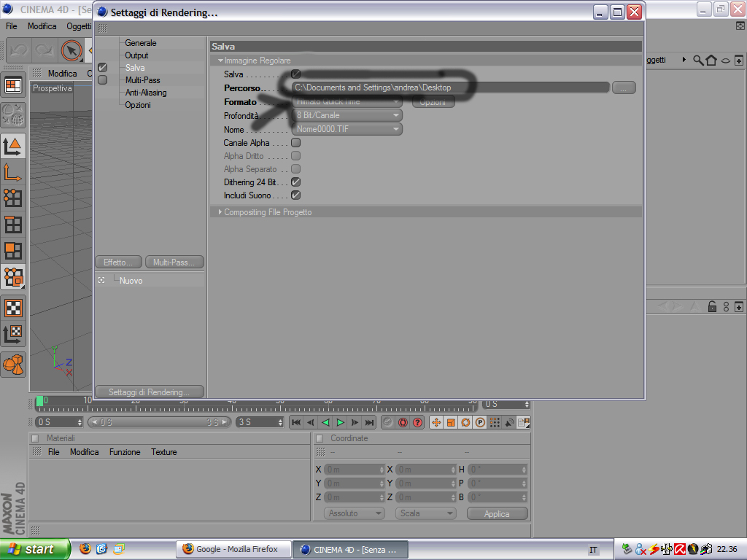The image size is (747, 560).
Task: Toggle the rotation keyframe icon
Action: 465,422
